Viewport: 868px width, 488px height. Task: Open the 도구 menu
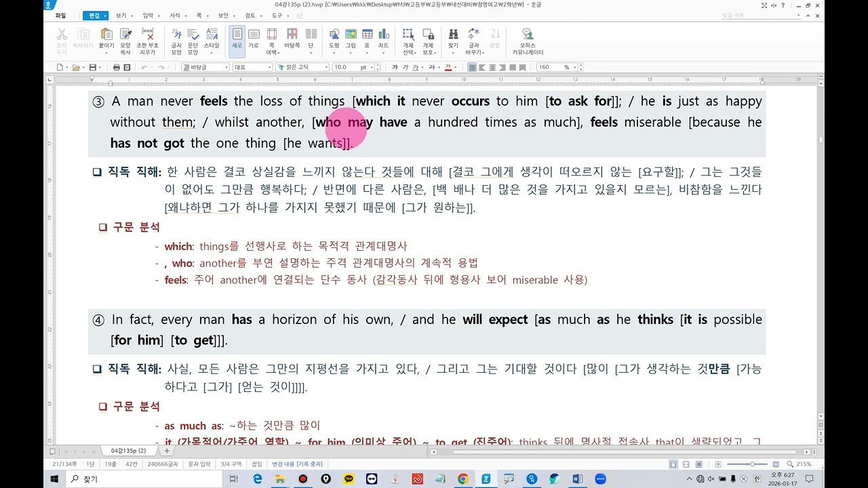coord(277,15)
